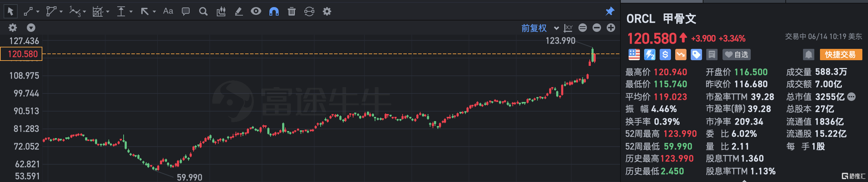Open chart settings gear above price axis
This screenshot has height=182, width=868.
pyautogui.click(x=13, y=28)
